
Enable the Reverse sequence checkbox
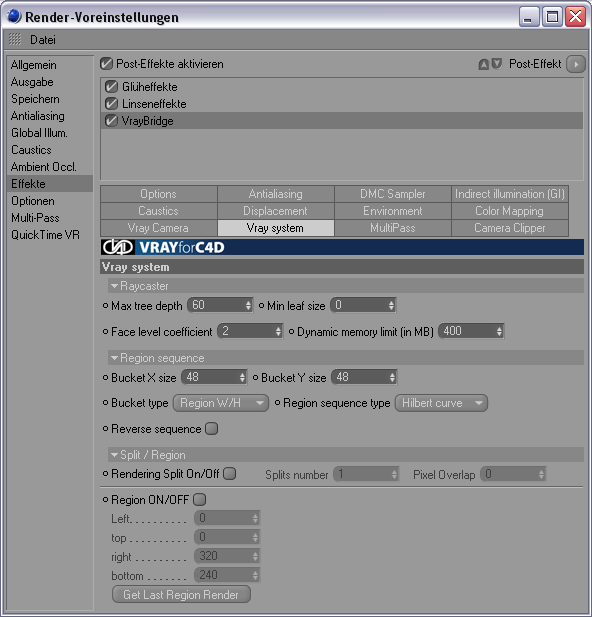[x=212, y=429]
